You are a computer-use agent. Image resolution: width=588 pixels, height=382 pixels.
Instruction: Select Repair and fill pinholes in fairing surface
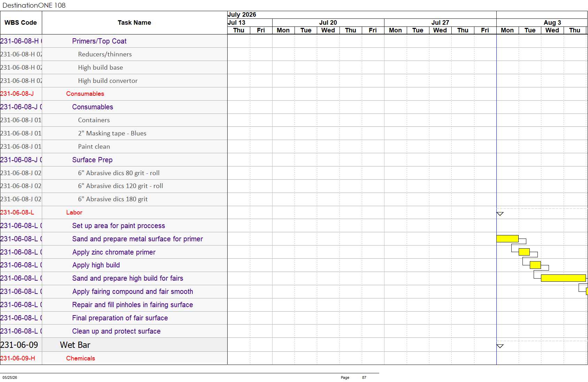click(114, 305)
